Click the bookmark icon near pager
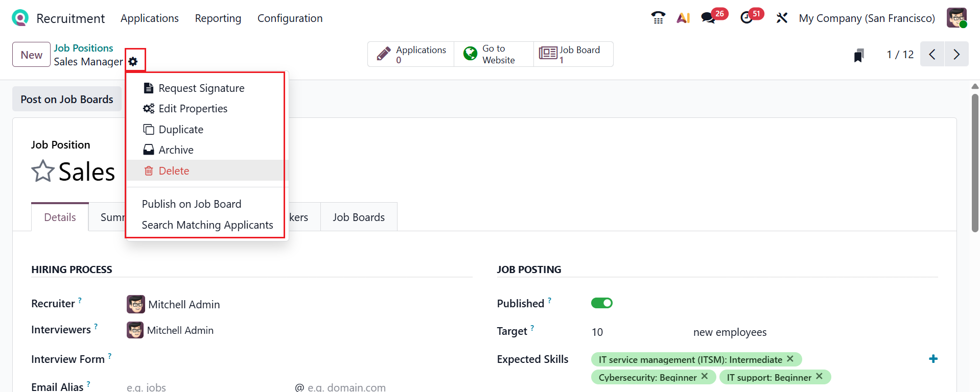Image resolution: width=980 pixels, height=392 pixels. pos(859,55)
